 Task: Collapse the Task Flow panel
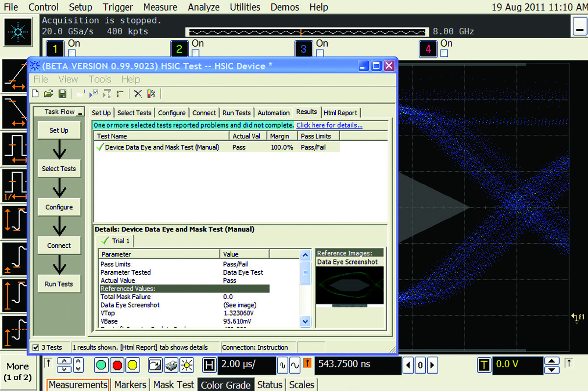coord(80,112)
